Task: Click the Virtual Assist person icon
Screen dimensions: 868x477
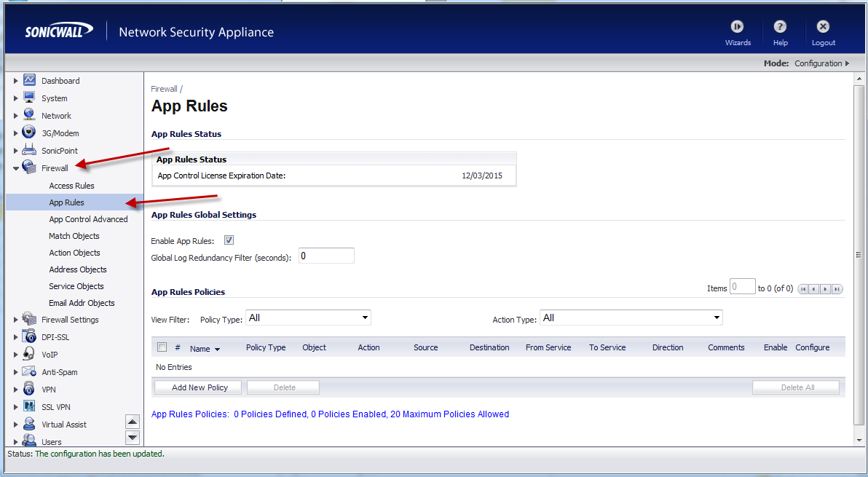Action: pyautogui.click(x=29, y=425)
